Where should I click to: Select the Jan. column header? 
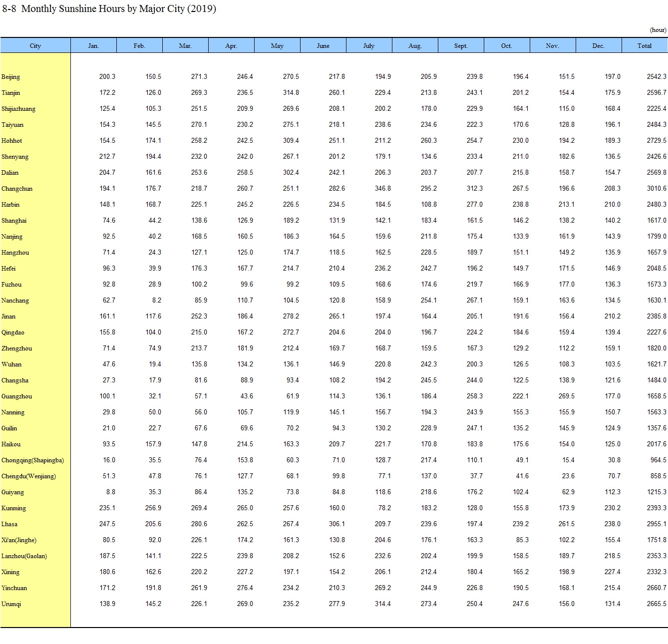93,45
